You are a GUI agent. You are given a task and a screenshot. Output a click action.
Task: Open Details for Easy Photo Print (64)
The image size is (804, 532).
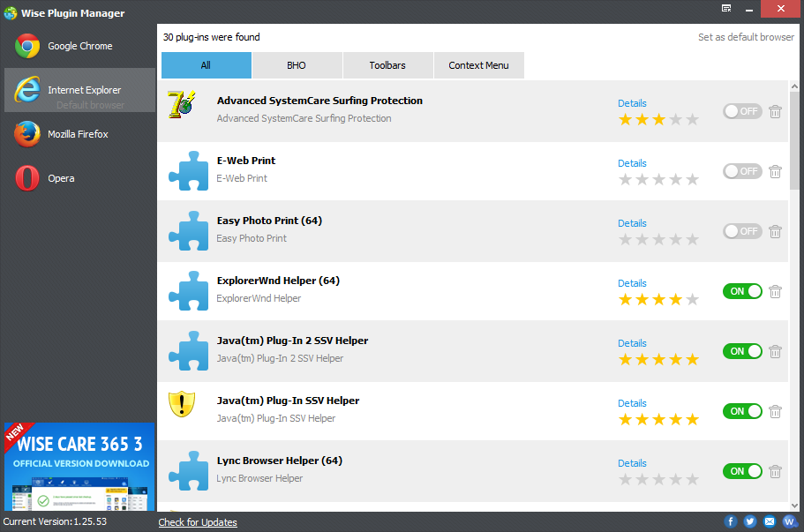pyautogui.click(x=632, y=223)
